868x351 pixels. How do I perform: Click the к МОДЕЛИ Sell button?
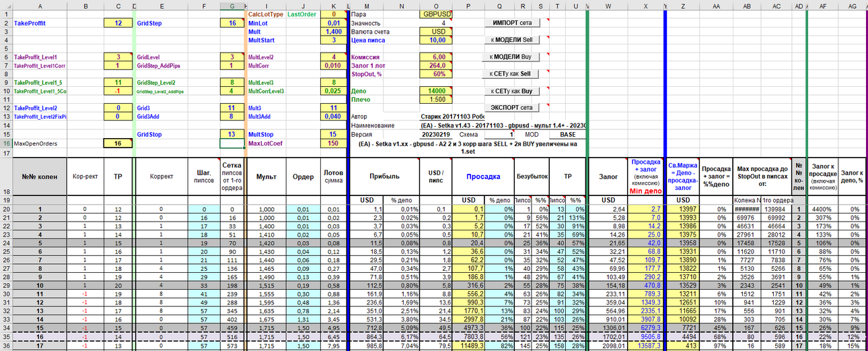pos(512,40)
